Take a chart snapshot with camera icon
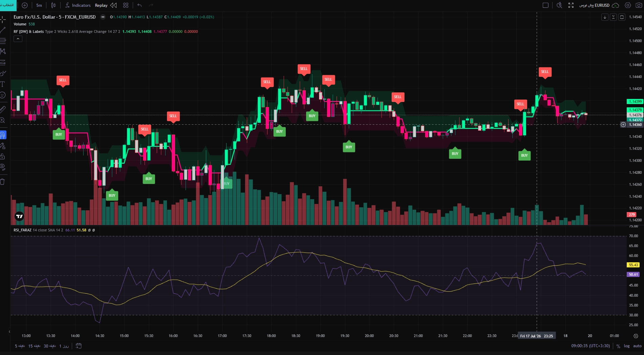644x355 pixels. pyautogui.click(x=639, y=5)
